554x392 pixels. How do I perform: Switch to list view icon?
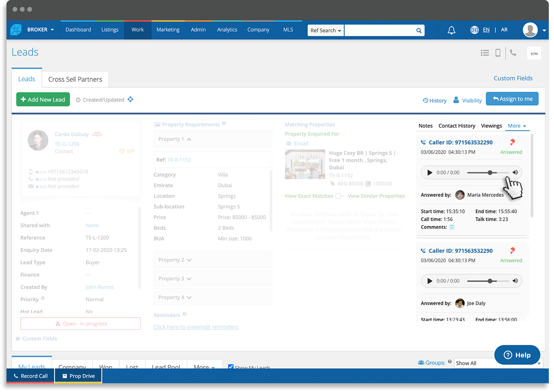485,53
